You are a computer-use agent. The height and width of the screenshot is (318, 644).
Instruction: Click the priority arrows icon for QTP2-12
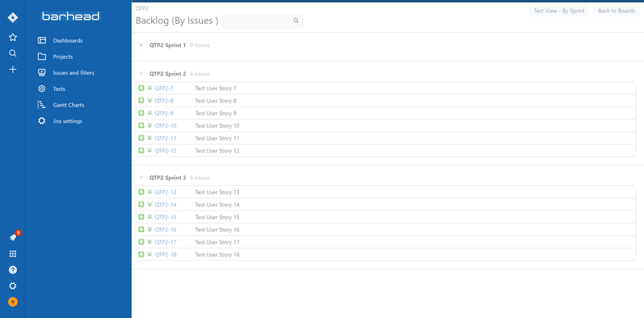[x=150, y=150]
